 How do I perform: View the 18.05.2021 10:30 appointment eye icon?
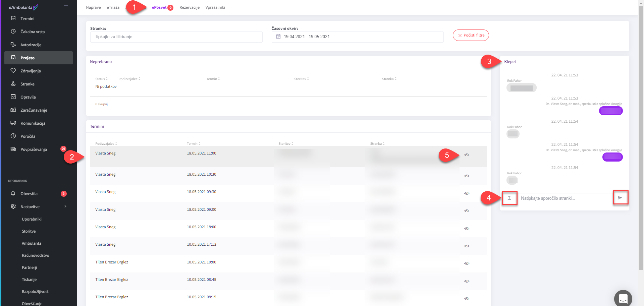coord(467,176)
